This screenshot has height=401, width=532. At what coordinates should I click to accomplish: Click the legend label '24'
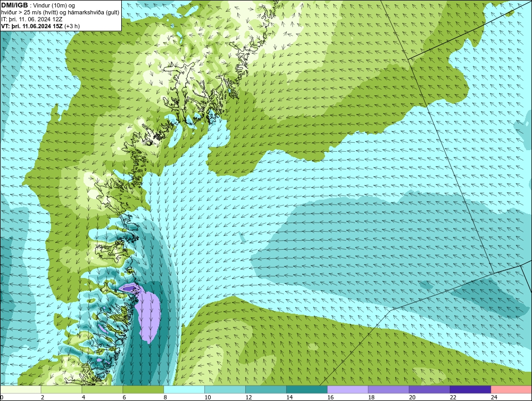tap(494, 397)
